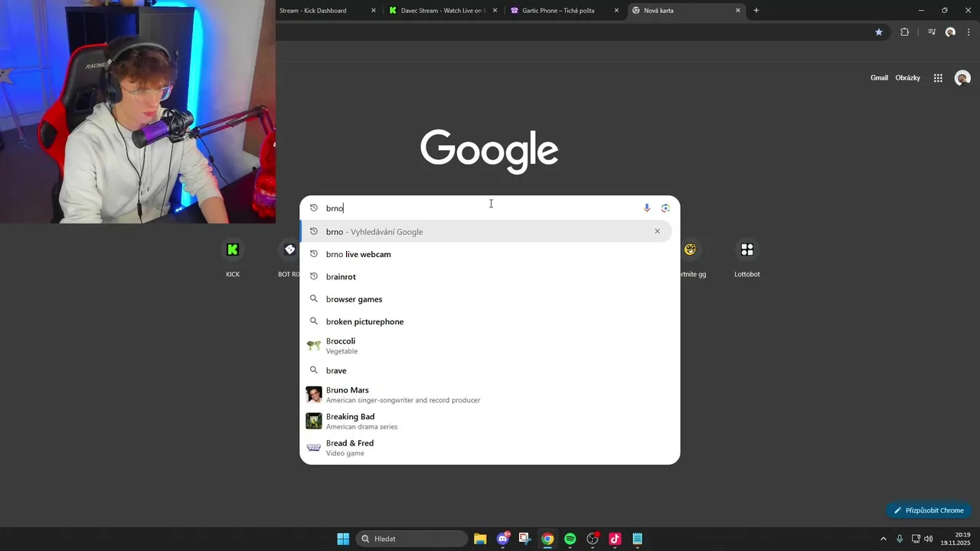Click Přizpůsobit Chrome button
Viewport: 980px width, 551px height.
click(929, 510)
